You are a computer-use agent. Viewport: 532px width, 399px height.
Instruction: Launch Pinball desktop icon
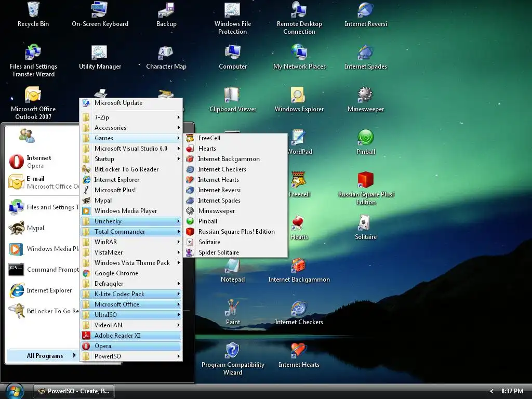[x=366, y=142]
